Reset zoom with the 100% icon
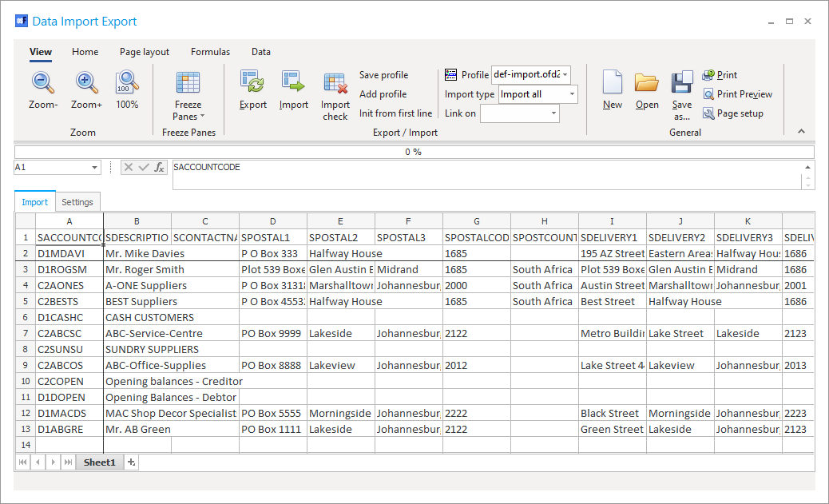 tap(127, 83)
